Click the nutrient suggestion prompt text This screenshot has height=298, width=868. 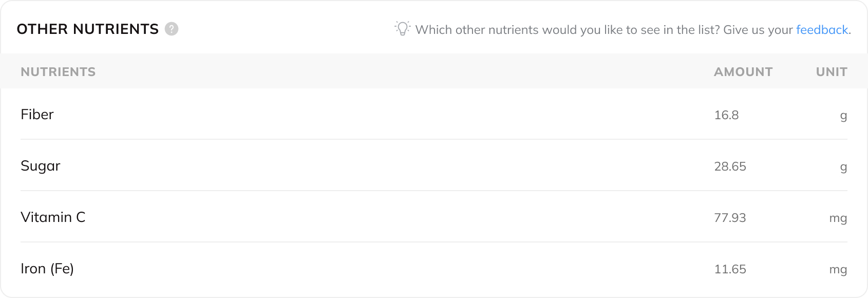tap(605, 30)
